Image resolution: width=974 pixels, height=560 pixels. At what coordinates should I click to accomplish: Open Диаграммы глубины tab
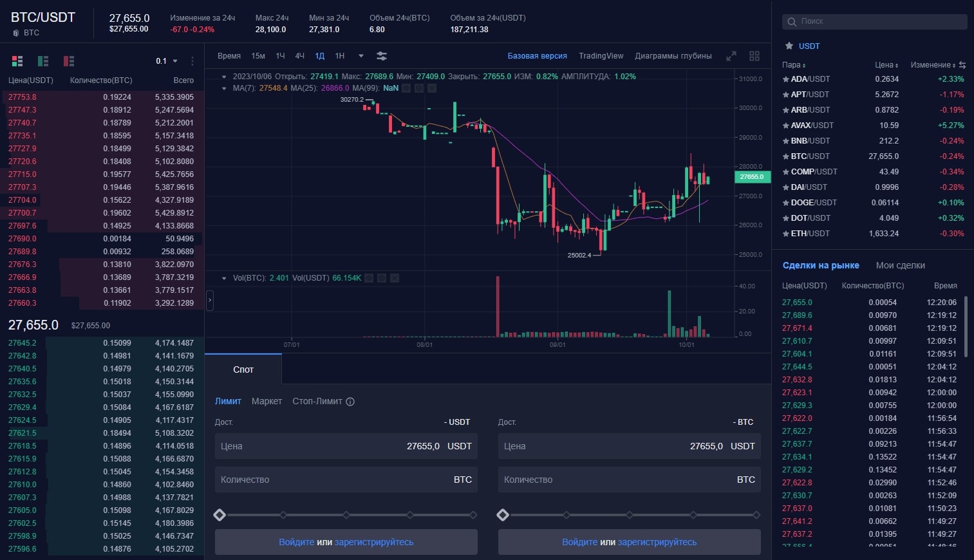point(673,56)
